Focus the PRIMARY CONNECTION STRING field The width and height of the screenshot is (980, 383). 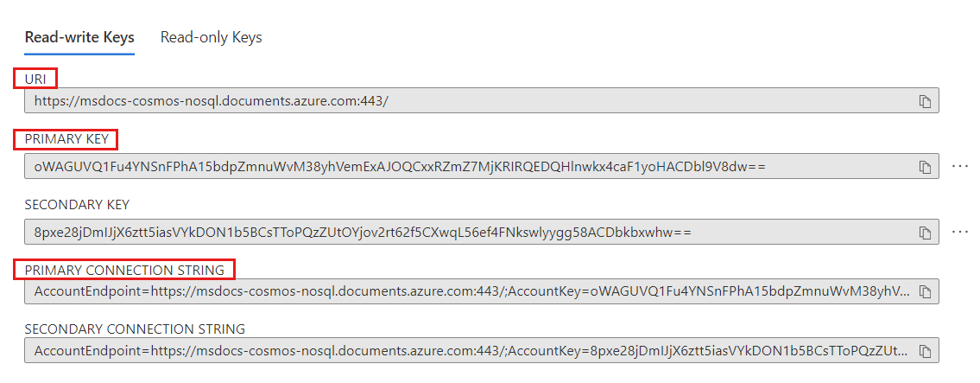[x=432, y=292]
